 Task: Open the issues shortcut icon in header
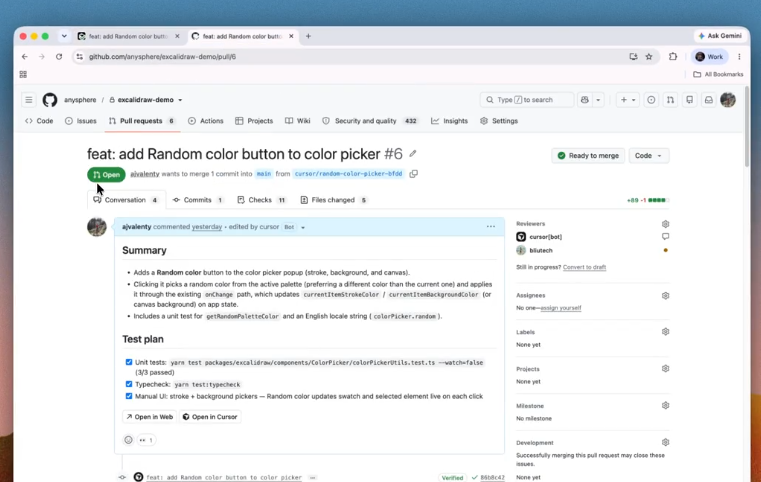(x=651, y=100)
